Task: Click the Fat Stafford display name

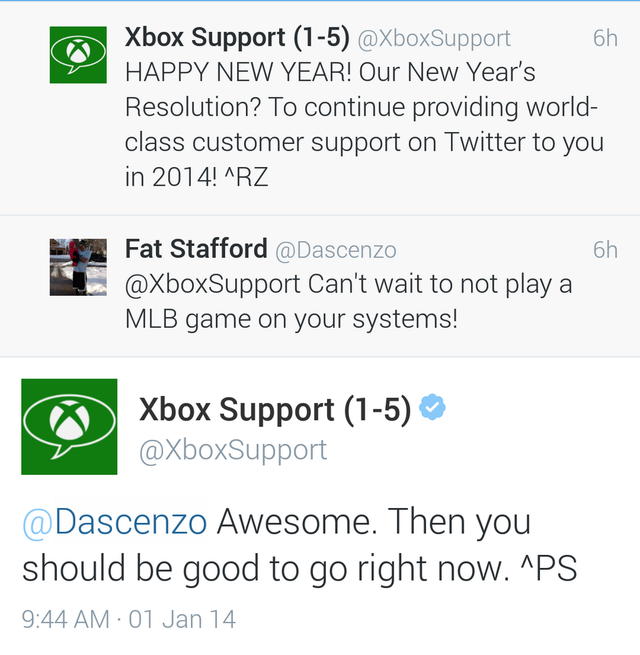Action: point(196,249)
